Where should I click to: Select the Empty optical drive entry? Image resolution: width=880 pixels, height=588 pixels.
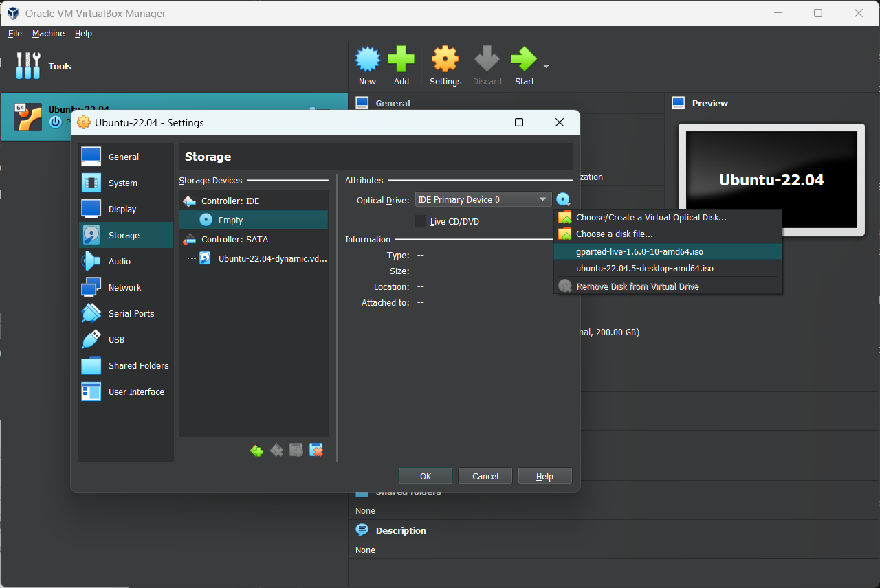254,220
